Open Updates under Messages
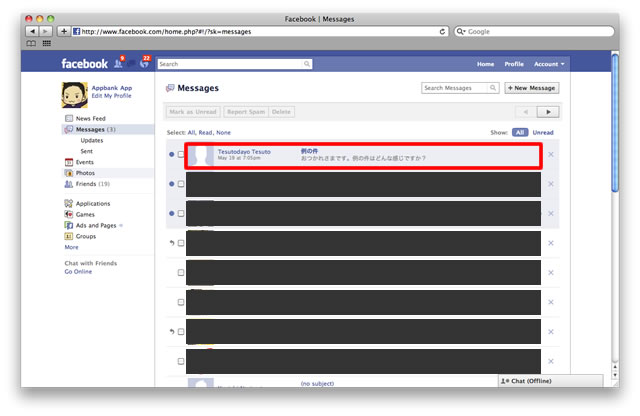Screen dimensions: 640x416 92,140
